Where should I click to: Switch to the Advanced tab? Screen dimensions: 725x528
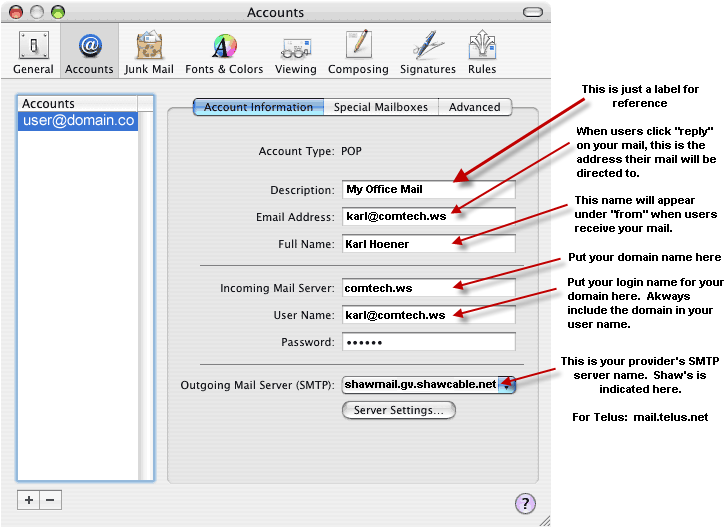pyautogui.click(x=474, y=107)
